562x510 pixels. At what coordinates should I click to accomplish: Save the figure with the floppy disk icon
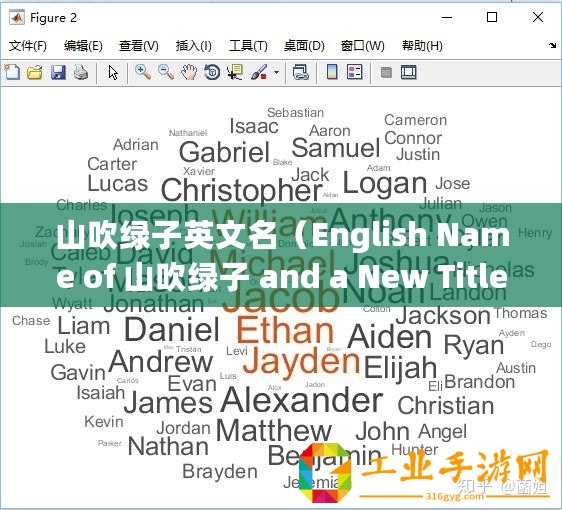click(x=58, y=72)
